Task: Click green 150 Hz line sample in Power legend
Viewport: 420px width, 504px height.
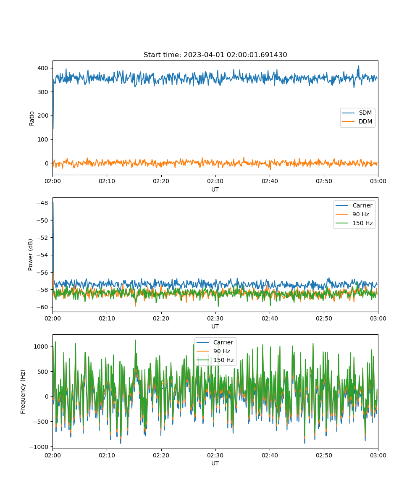Action: pos(342,223)
